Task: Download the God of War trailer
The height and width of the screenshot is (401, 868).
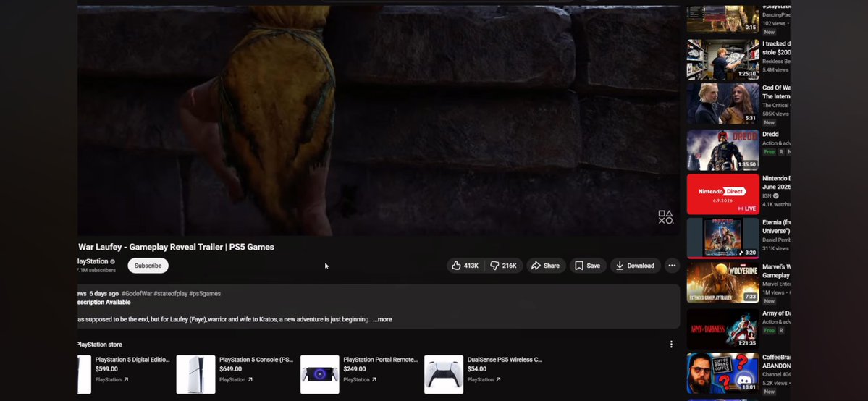Action: pos(636,266)
